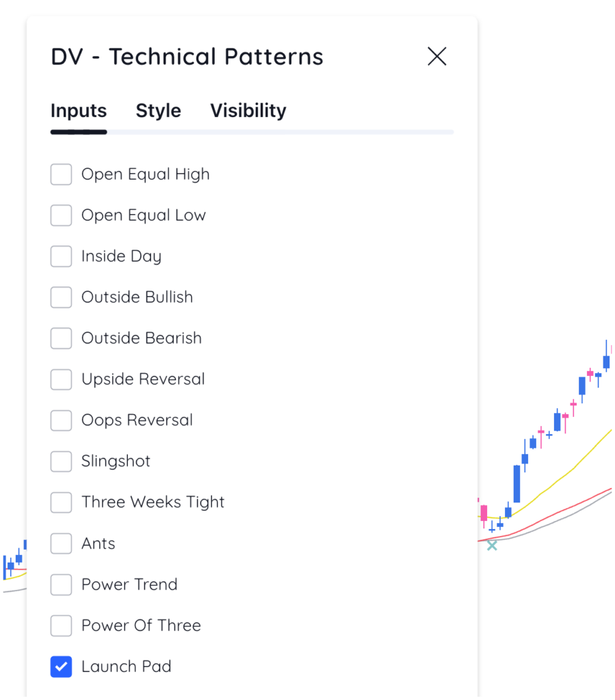
Task: Enable Inside Day detection
Action: (61, 256)
